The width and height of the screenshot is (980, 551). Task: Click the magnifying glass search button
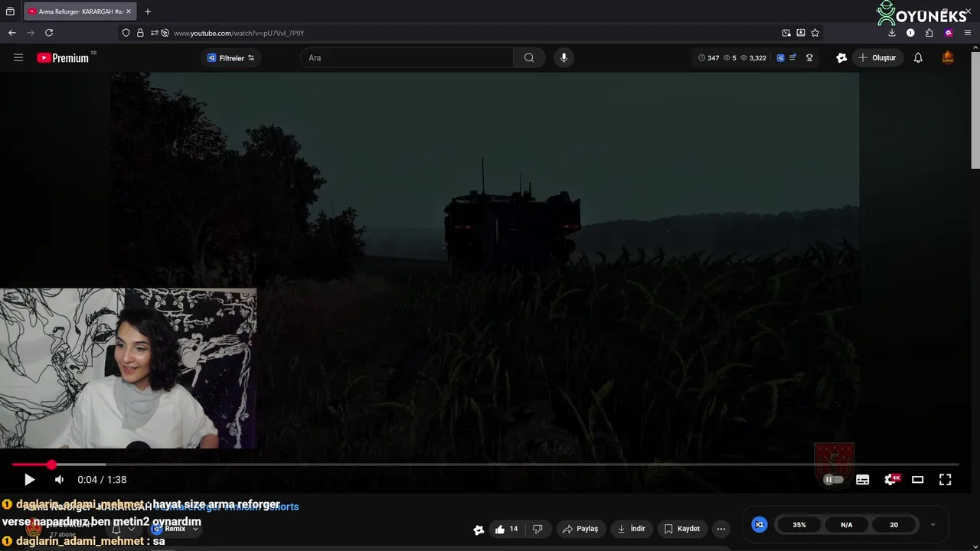[x=529, y=58]
